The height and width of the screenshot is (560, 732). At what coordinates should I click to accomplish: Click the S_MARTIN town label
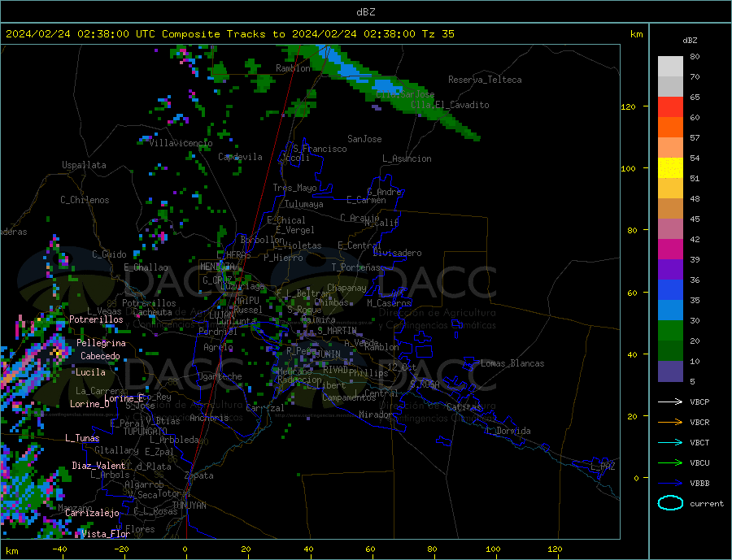click(x=337, y=331)
